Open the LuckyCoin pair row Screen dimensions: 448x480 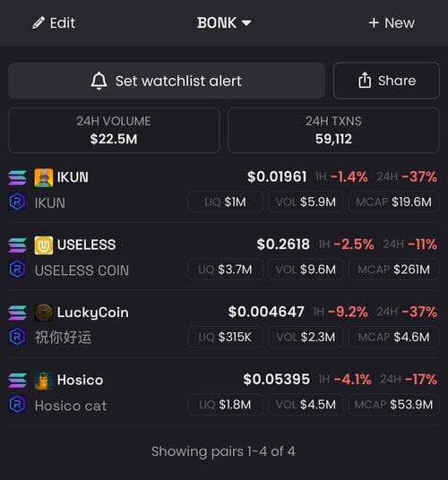click(224, 324)
